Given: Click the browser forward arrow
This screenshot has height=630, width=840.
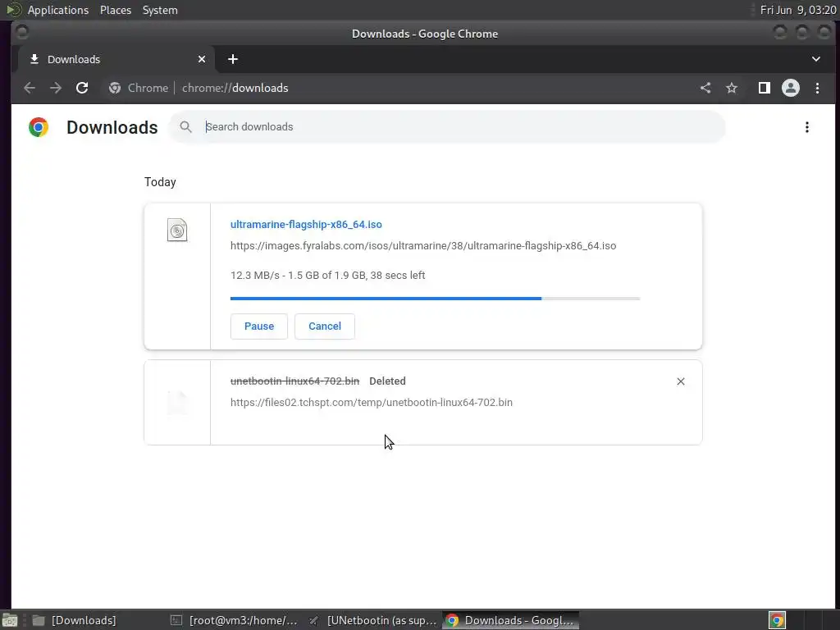Looking at the screenshot, I should (56, 88).
